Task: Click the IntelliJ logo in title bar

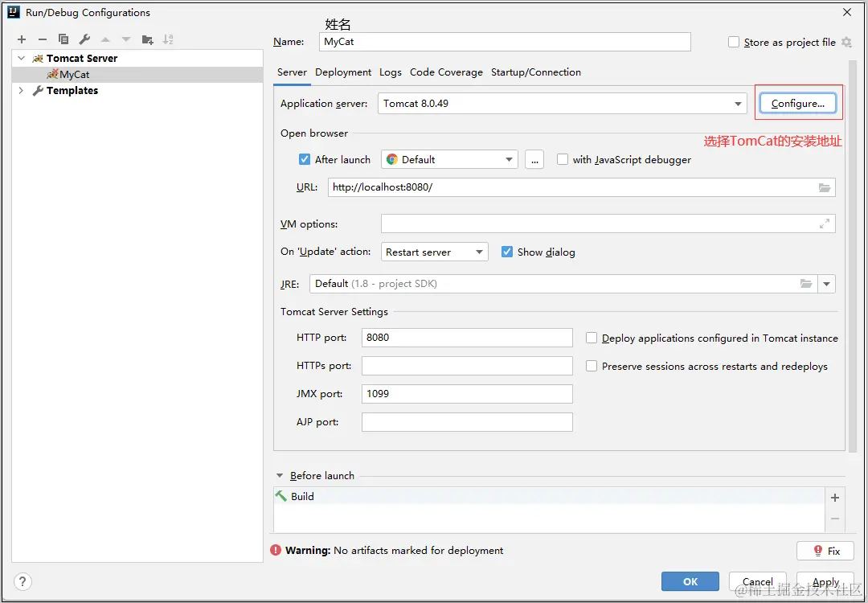Action: point(14,12)
